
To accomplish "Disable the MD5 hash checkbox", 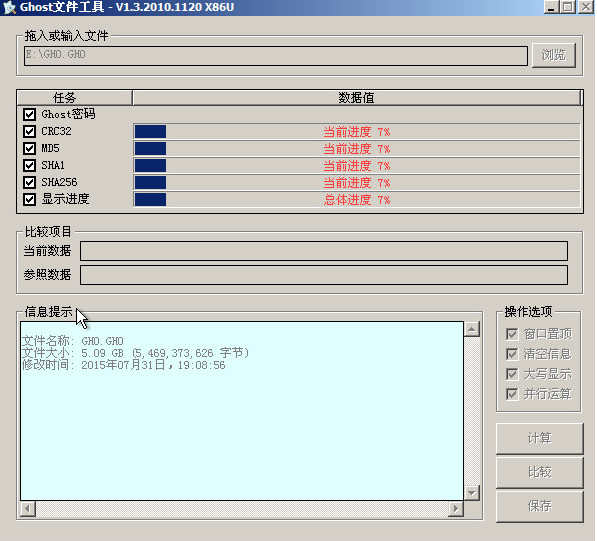I will tap(29, 148).
